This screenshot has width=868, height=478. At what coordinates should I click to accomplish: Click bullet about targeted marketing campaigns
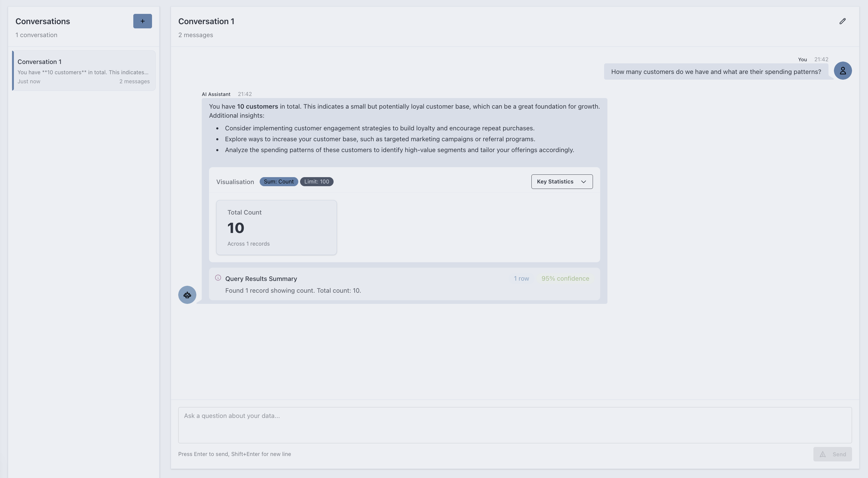pyautogui.click(x=380, y=139)
